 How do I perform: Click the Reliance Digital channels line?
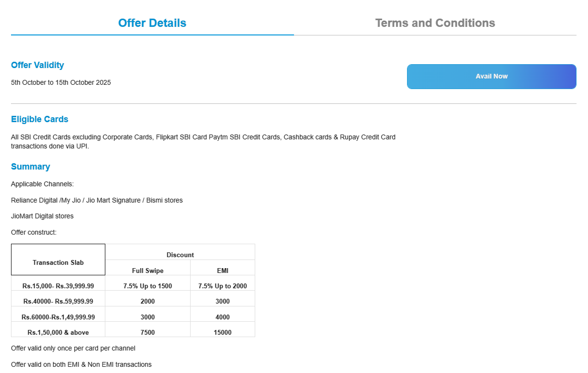coord(97,200)
